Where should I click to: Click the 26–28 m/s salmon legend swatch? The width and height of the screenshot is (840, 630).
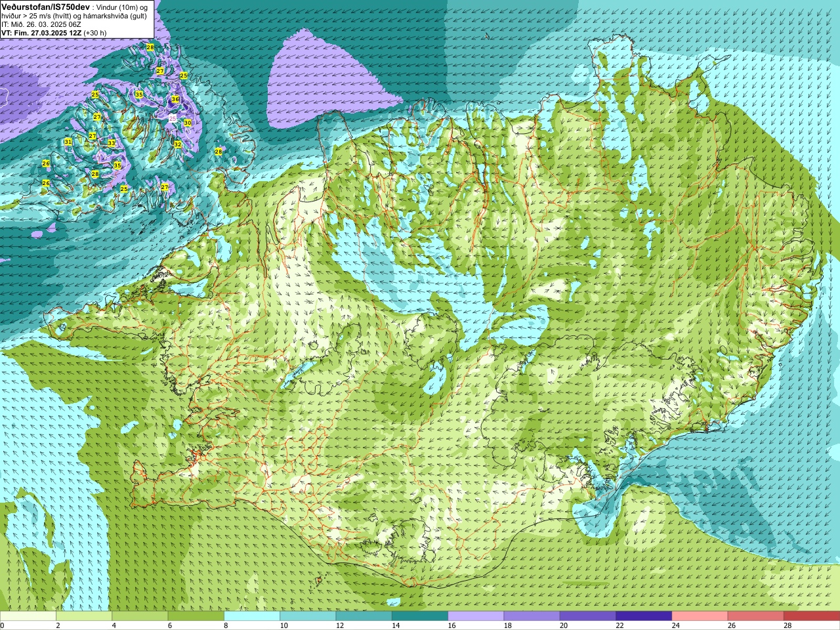tap(756, 616)
